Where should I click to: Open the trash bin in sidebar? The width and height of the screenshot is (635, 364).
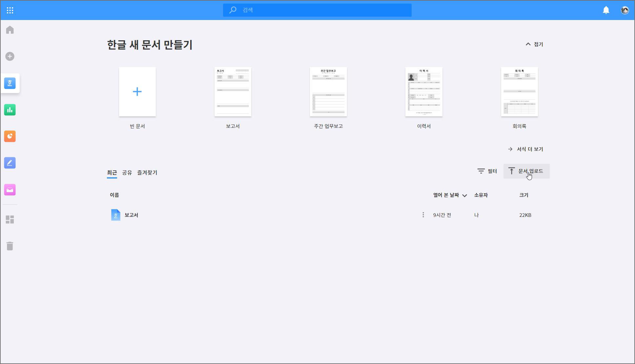[x=10, y=246]
